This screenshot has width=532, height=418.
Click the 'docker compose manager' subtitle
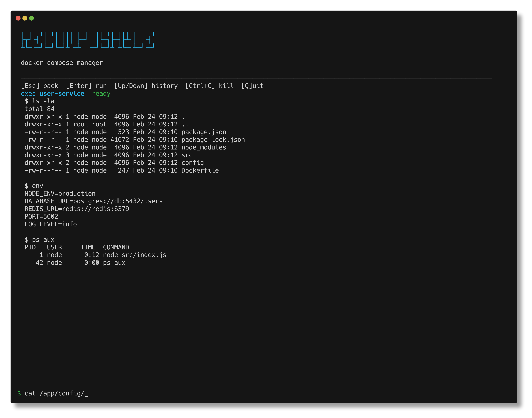tap(62, 63)
